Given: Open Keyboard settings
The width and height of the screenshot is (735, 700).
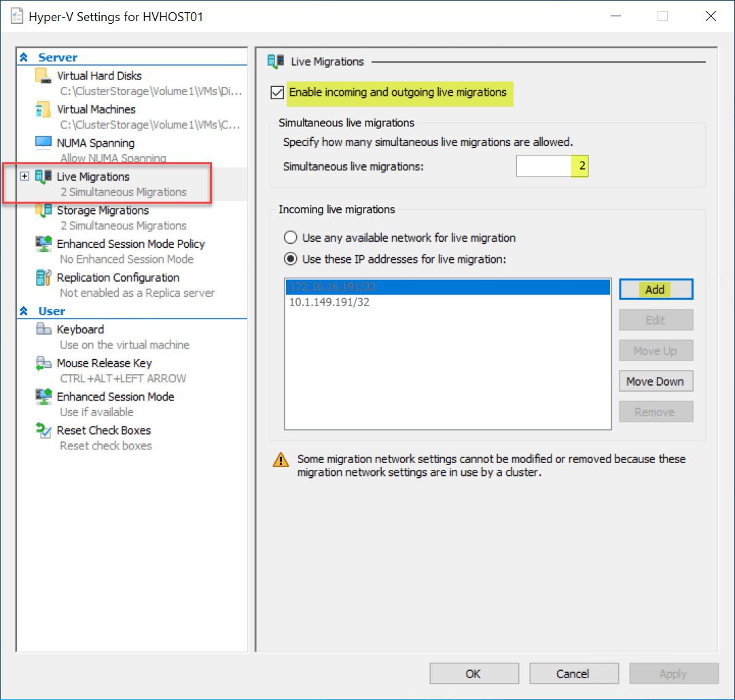Looking at the screenshot, I should pos(80,329).
